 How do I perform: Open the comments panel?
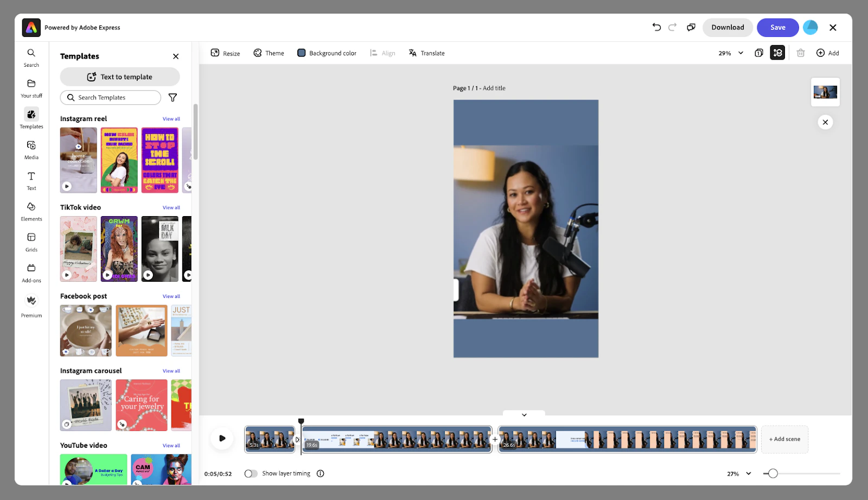click(690, 27)
